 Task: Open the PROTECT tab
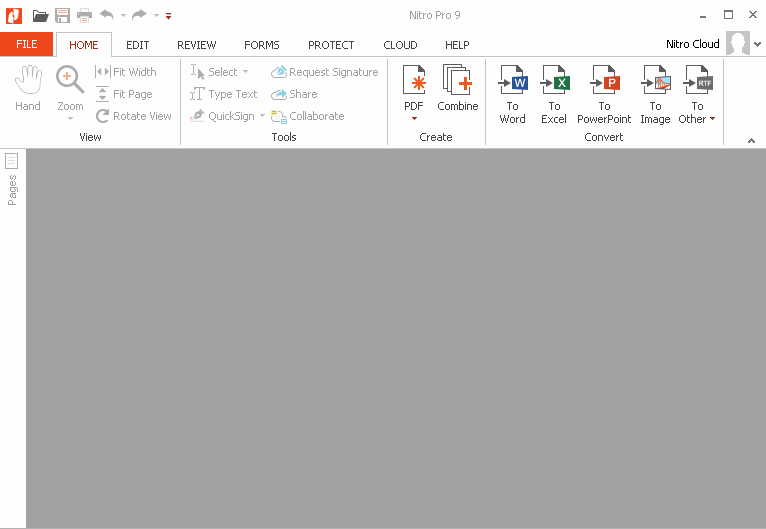click(x=331, y=45)
